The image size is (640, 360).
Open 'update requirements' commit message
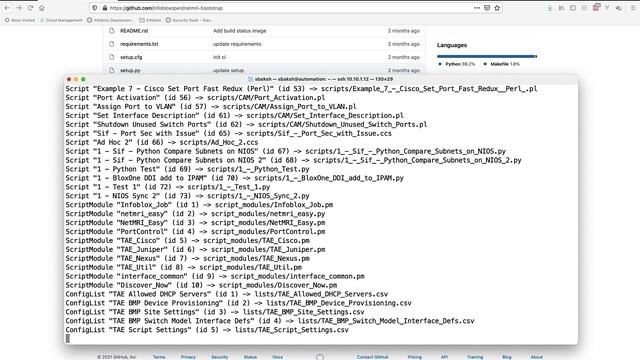pyautogui.click(x=237, y=44)
